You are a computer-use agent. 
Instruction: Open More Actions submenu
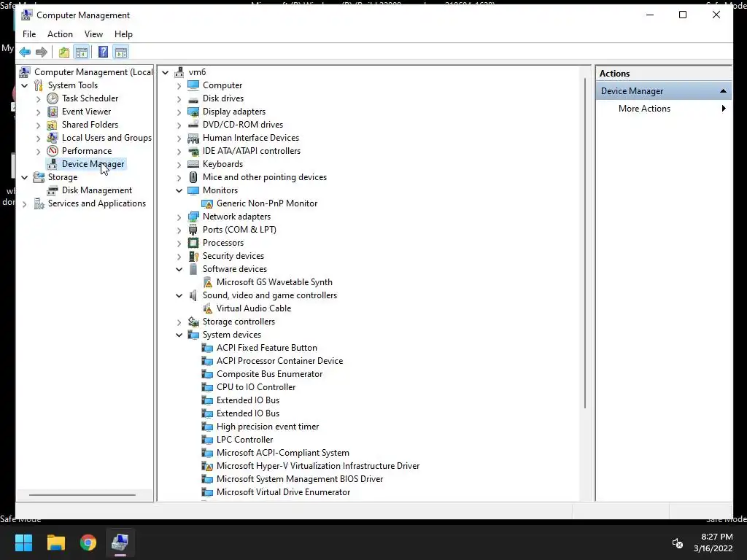[664, 109]
